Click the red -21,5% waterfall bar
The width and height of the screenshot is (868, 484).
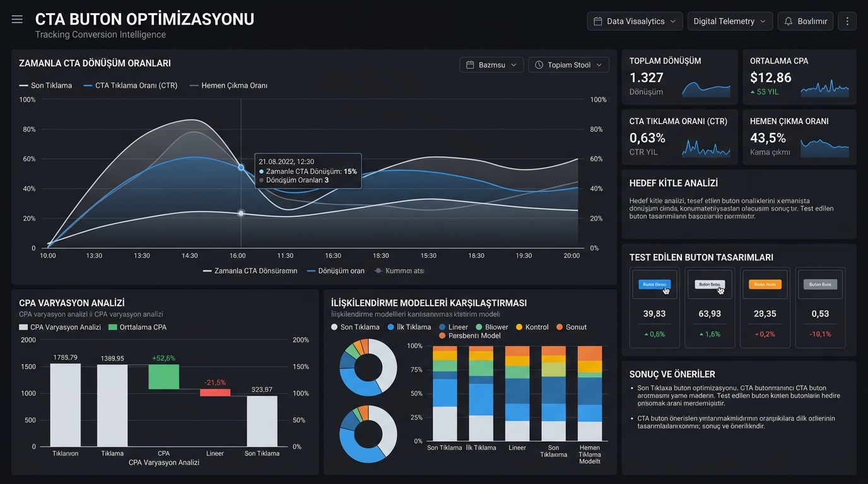pyautogui.click(x=215, y=393)
